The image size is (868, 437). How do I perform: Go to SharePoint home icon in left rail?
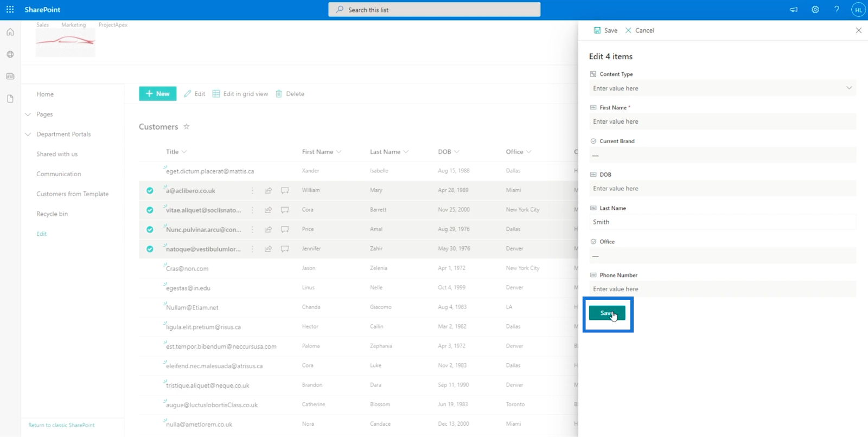coord(10,32)
